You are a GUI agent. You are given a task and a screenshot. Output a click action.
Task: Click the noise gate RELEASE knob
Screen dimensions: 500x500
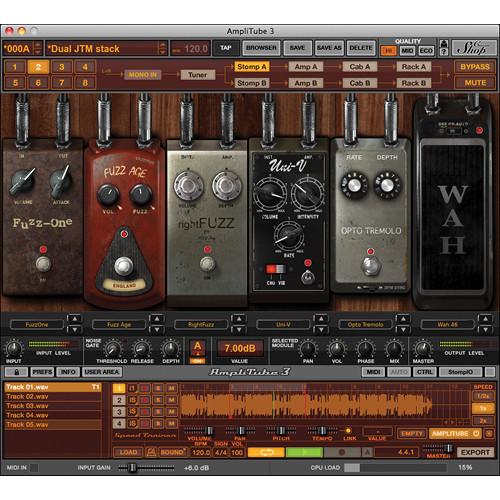click(141, 349)
